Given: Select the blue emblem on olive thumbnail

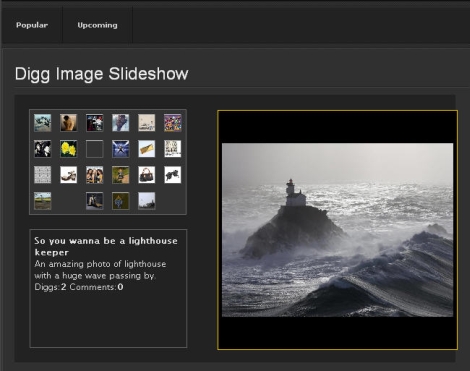Looking at the screenshot, I should (x=121, y=201).
